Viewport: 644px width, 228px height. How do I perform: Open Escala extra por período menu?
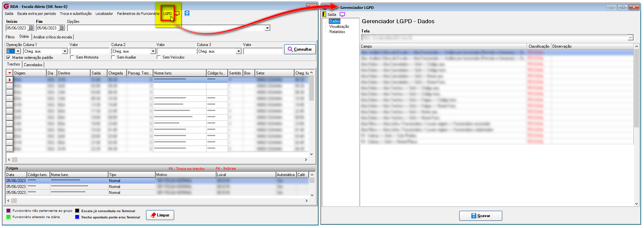pyautogui.click(x=37, y=14)
